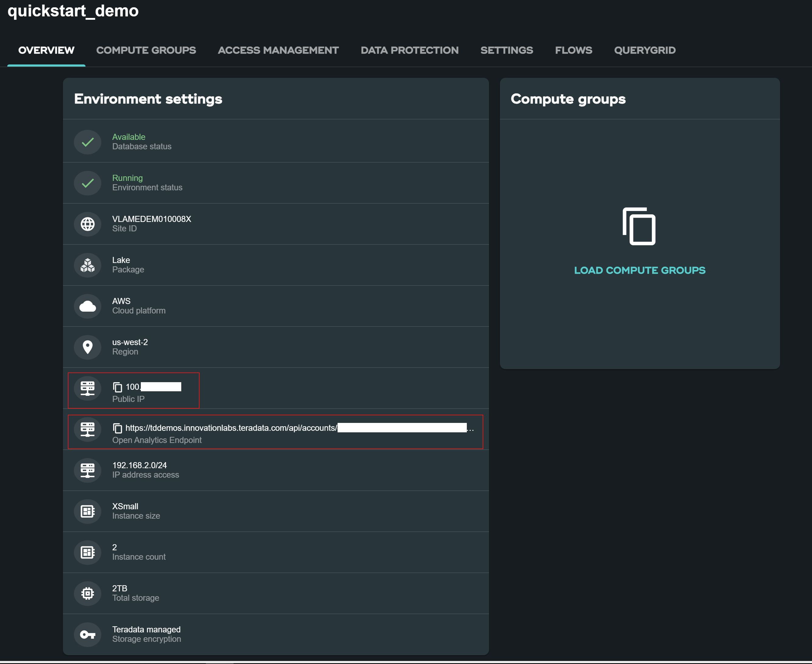Click the Open Analytics Endpoint server icon
Image resolution: width=812 pixels, height=664 pixels.
coord(88,429)
